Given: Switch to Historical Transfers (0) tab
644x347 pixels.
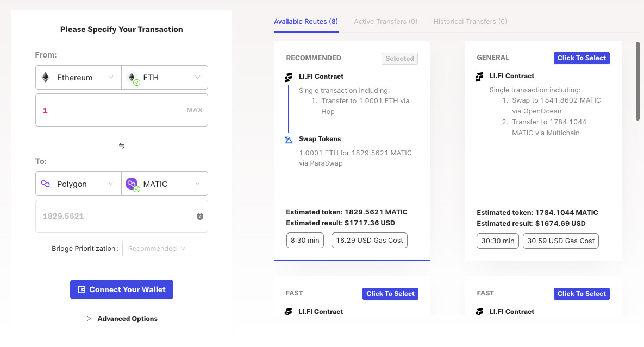Looking at the screenshot, I should (x=470, y=21).
